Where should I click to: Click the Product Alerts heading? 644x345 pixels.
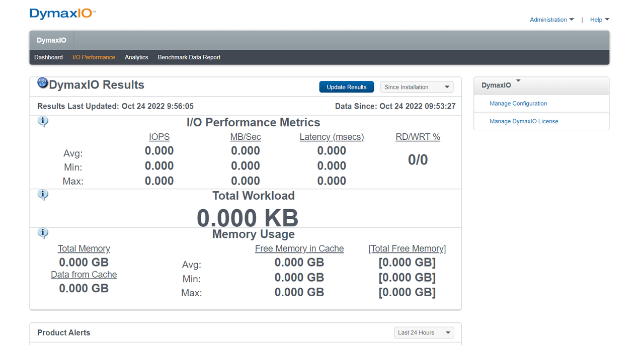[64, 332]
